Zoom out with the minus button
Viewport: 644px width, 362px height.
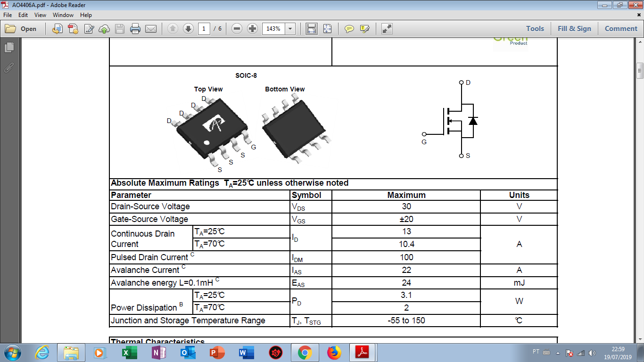[237, 29]
